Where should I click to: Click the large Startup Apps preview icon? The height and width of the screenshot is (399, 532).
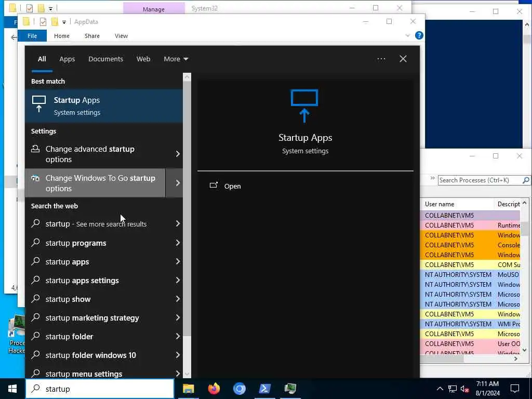point(304,106)
